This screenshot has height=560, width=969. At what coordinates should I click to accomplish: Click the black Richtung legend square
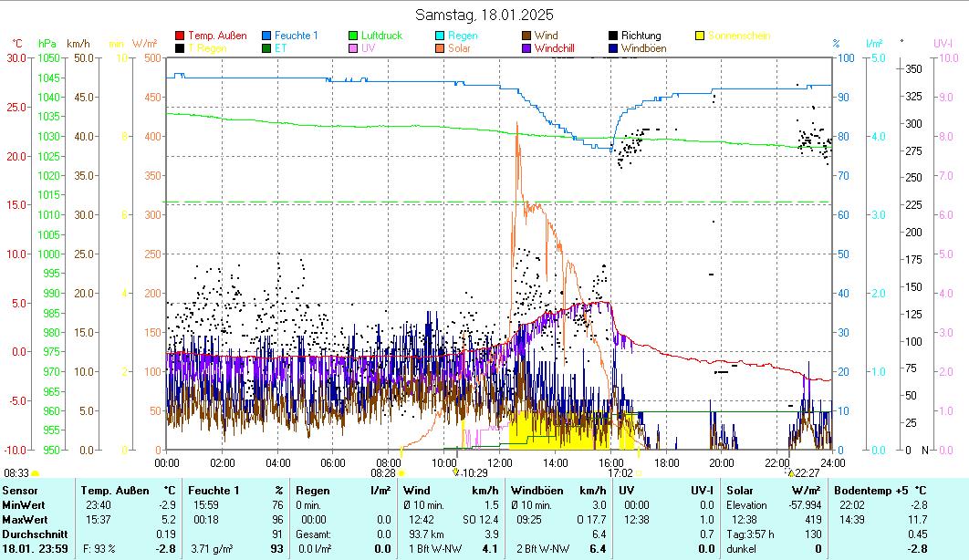(613, 36)
